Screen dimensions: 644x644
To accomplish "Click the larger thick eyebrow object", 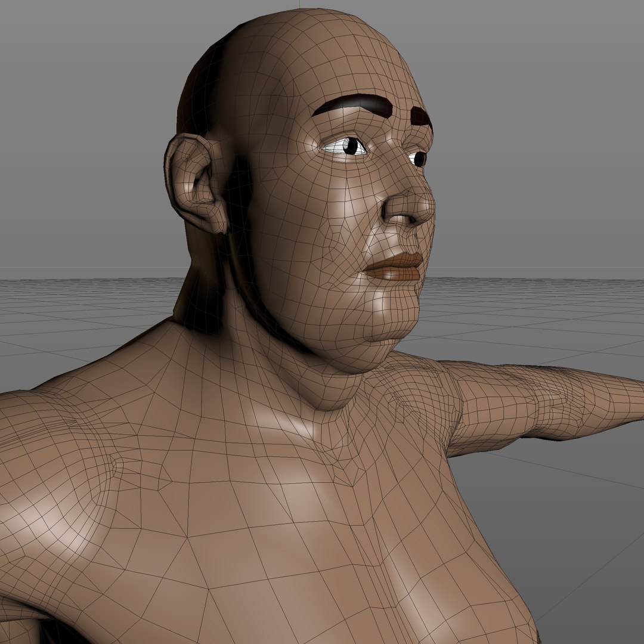I will coord(353,105).
